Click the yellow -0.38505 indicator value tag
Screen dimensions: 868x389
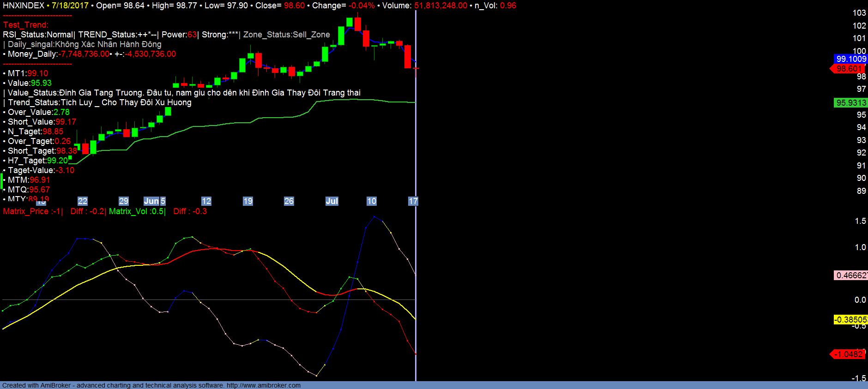(x=850, y=320)
